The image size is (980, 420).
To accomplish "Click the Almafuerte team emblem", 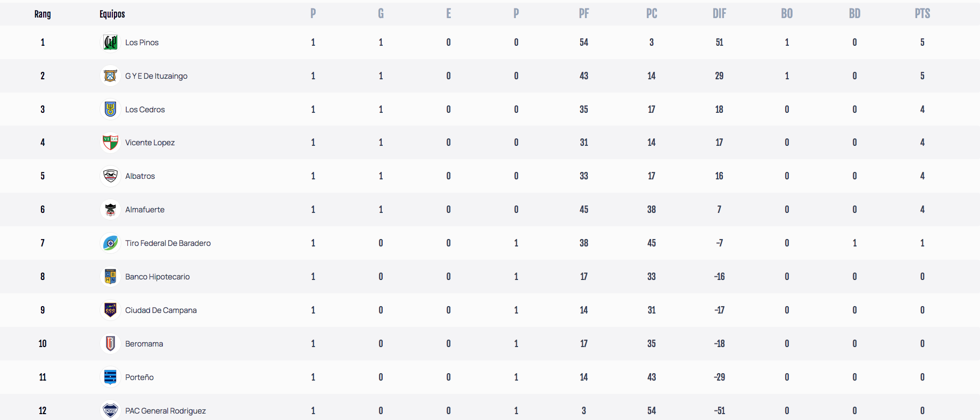I will point(110,209).
